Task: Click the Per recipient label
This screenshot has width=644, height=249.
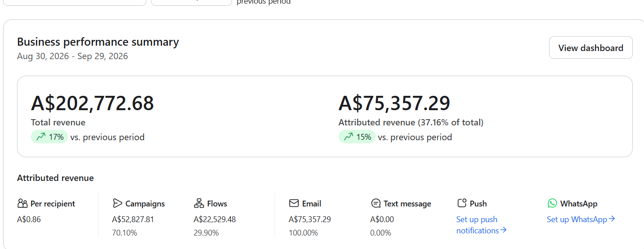Action: [53, 204]
